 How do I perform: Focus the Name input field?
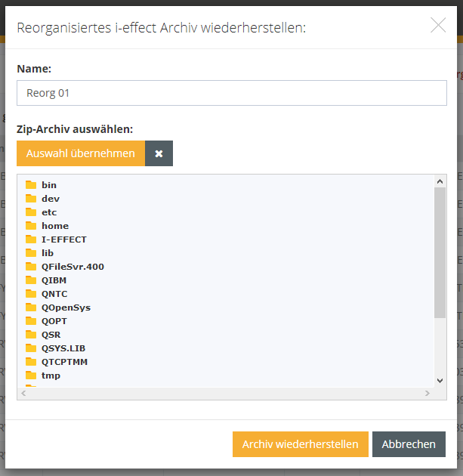[x=232, y=93]
